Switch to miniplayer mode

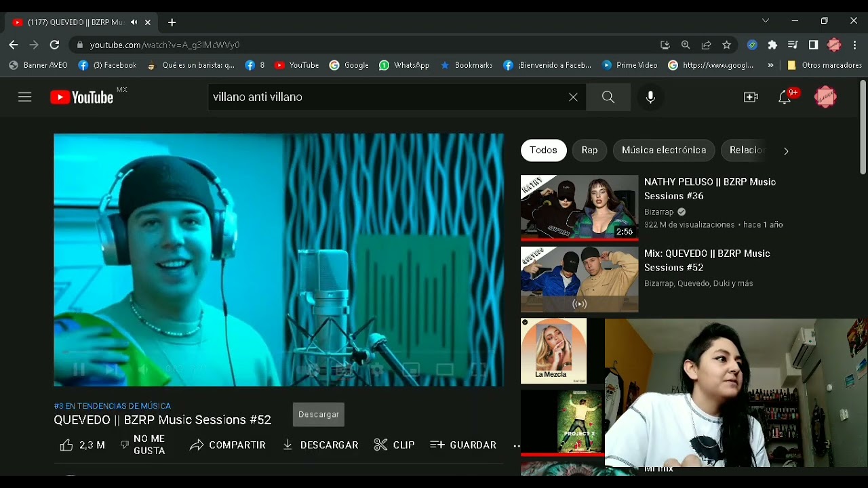point(411,369)
